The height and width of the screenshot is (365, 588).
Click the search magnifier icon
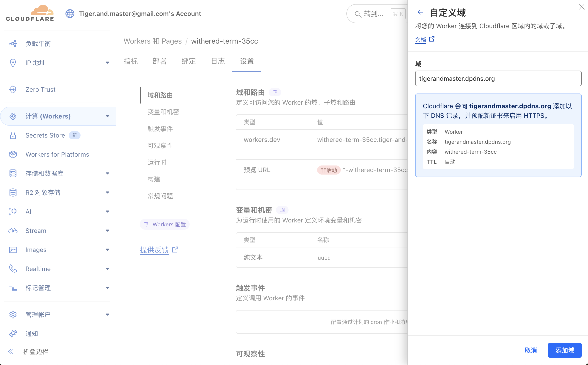click(x=358, y=14)
